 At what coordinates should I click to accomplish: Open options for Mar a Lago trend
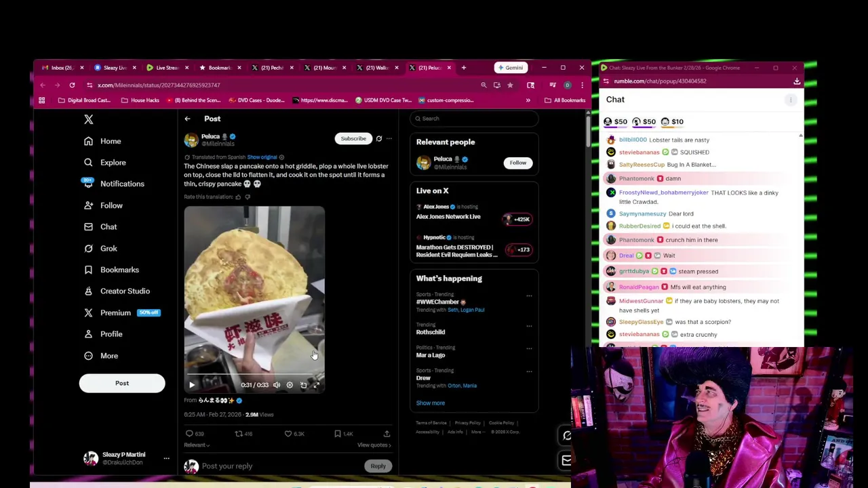pyautogui.click(x=529, y=348)
